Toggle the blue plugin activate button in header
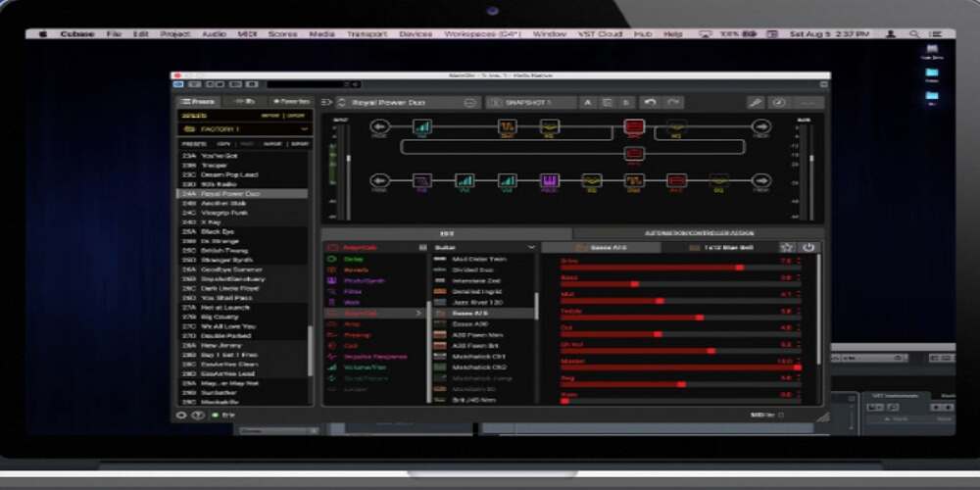The height and width of the screenshot is (490, 980). [x=178, y=84]
